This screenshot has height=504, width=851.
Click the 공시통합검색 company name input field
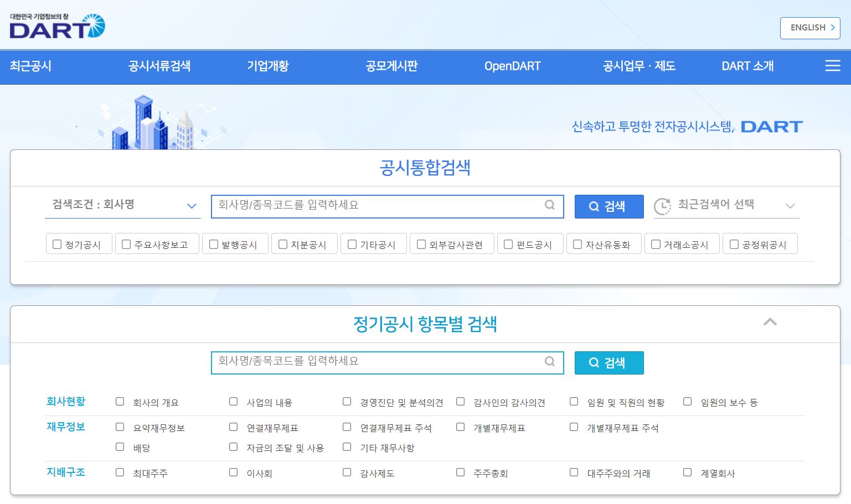376,205
